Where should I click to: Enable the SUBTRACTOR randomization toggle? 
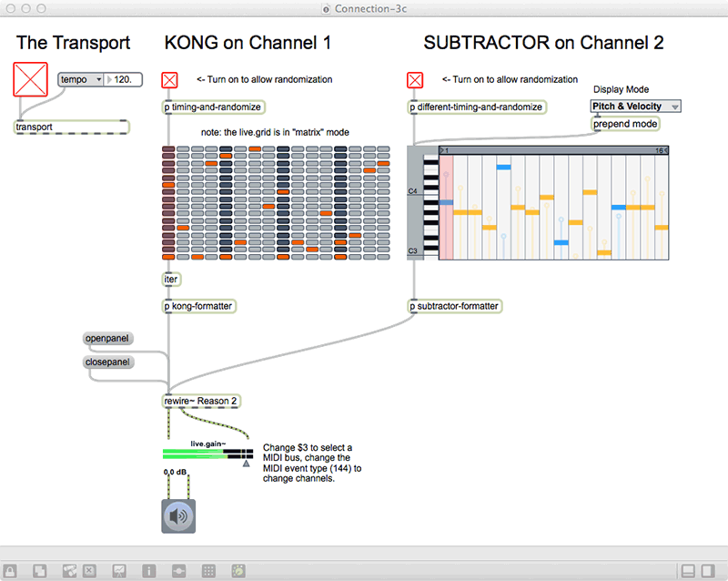[x=415, y=80]
